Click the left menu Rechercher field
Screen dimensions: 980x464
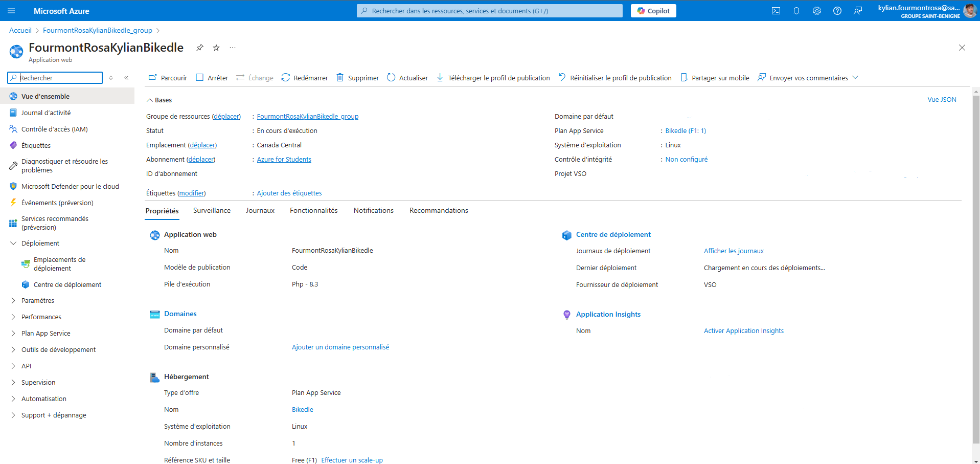[55, 78]
